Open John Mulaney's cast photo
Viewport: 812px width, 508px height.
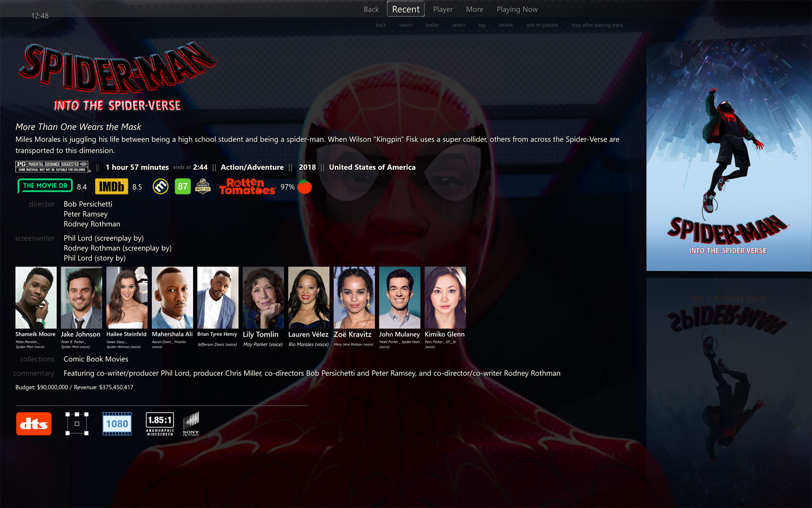click(400, 298)
